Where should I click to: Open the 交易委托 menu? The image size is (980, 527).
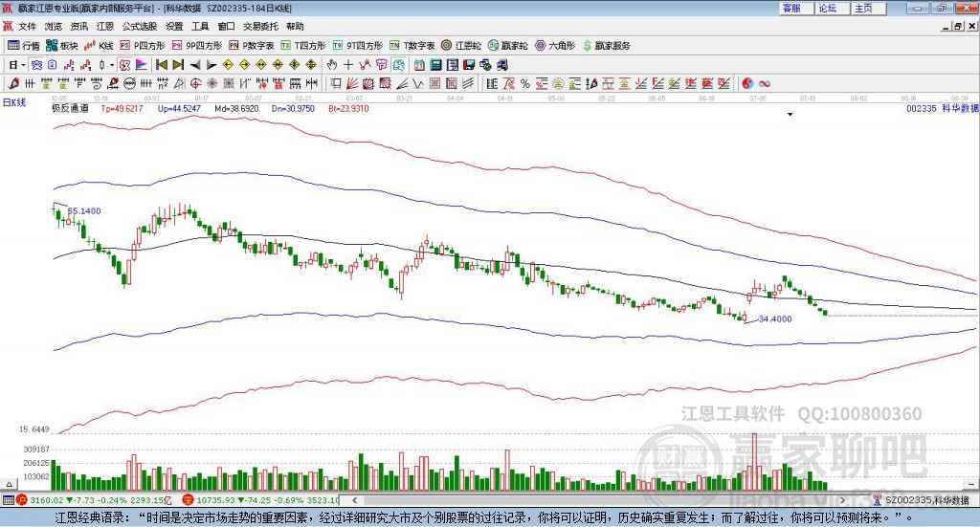[260, 26]
